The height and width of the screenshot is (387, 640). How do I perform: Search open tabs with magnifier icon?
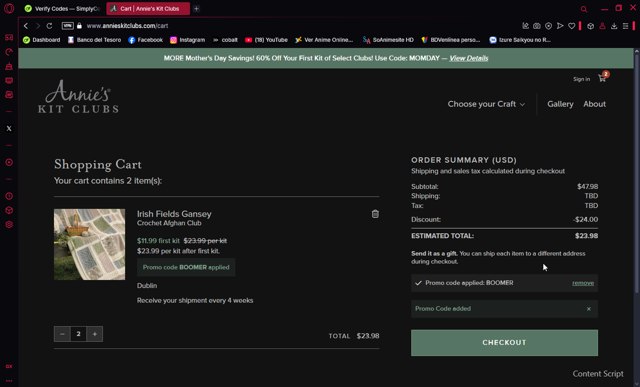pyautogui.click(x=584, y=9)
